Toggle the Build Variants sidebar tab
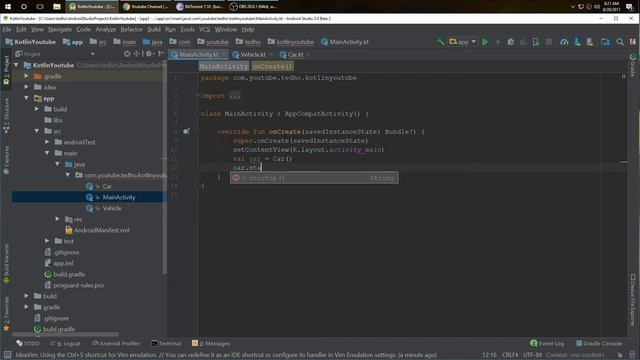The image size is (640, 360). tap(6, 263)
